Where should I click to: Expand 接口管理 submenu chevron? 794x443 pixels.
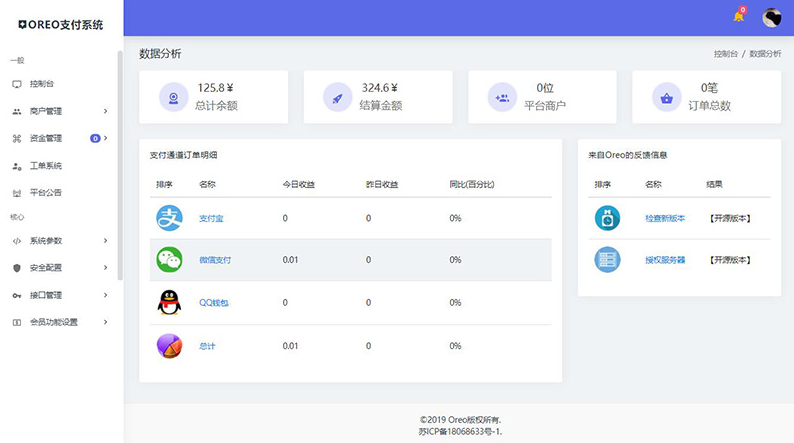click(105, 295)
